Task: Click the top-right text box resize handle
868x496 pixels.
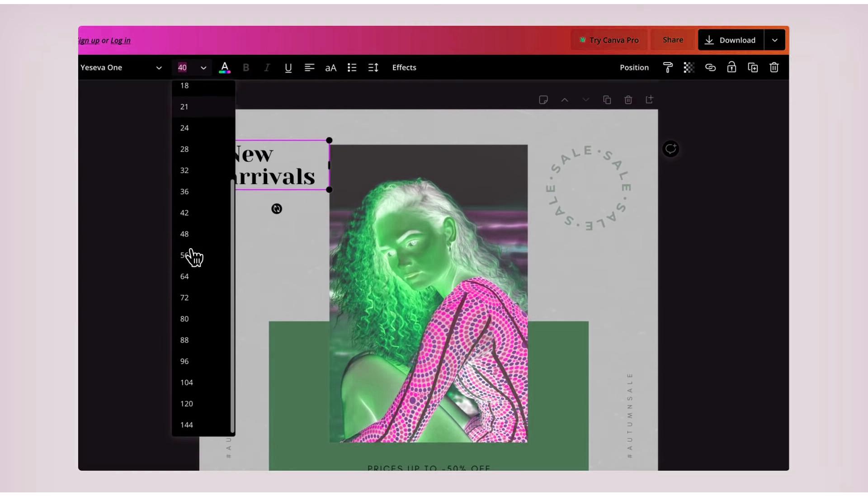Action: click(329, 141)
